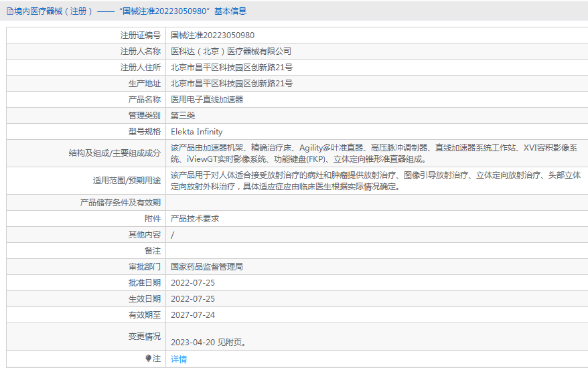This screenshot has height=368, width=588.
Task: Click the 适用范围/预期用途 label
Action: point(127,181)
